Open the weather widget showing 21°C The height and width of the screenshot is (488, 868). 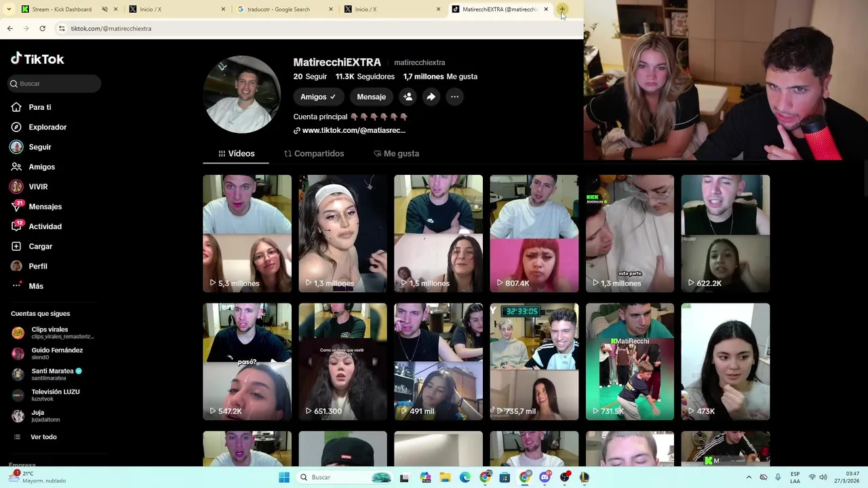[37, 477]
